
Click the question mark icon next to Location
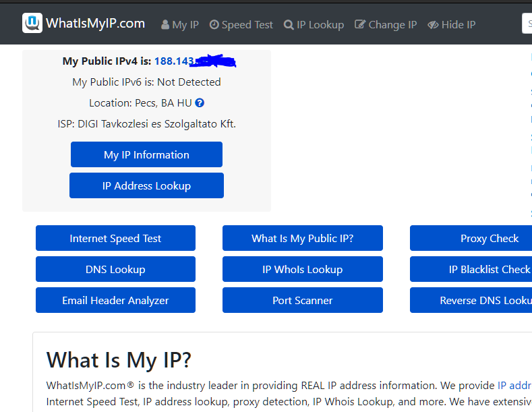pos(200,103)
